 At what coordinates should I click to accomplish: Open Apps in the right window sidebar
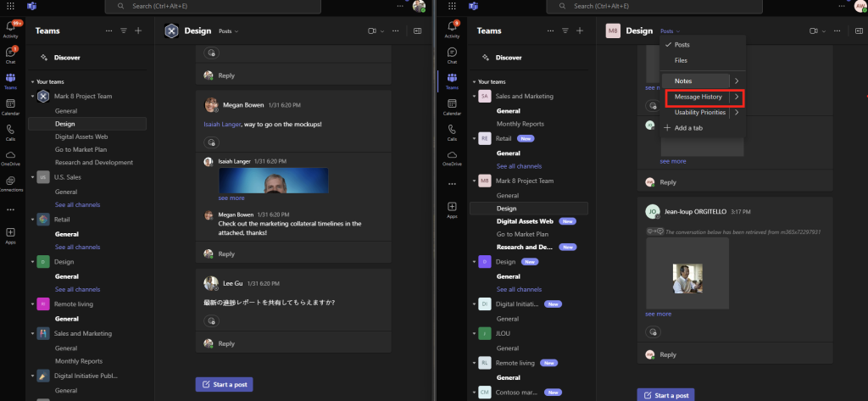pos(452,210)
